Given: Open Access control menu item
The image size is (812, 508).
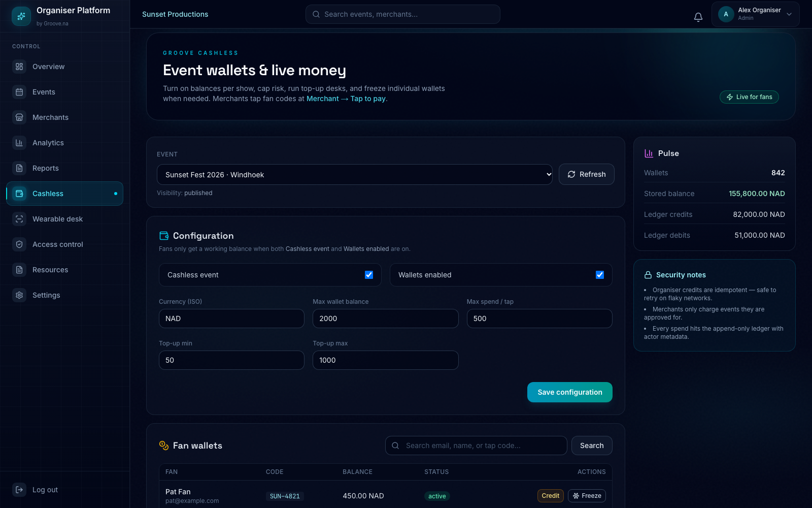Looking at the screenshot, I should point(64,244).
